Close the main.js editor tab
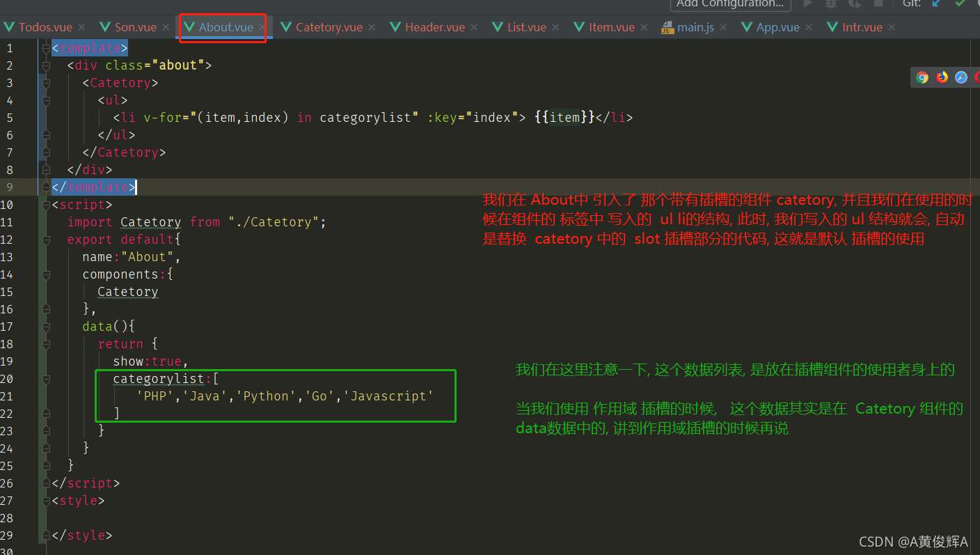This screenshot has width=980, height=555. coord(723,27)
